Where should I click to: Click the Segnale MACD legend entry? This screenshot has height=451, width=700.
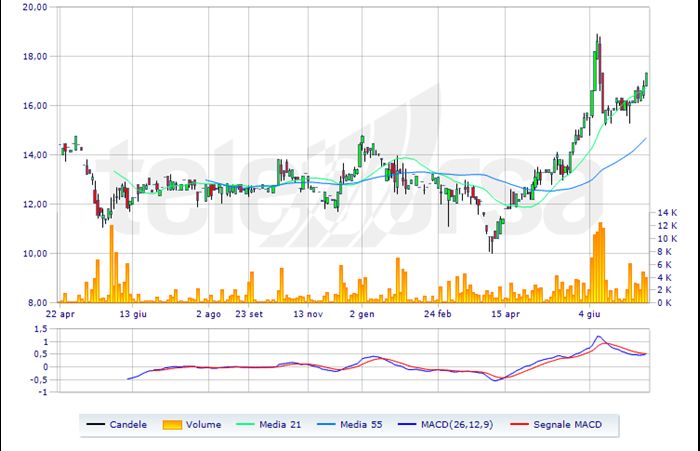555,424
